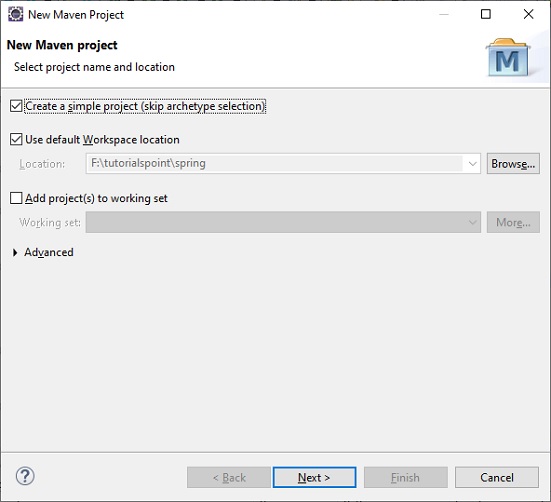The image size is (551, 502).
Task: Enable Add project(s) to working set
Action: coord(16,198)
